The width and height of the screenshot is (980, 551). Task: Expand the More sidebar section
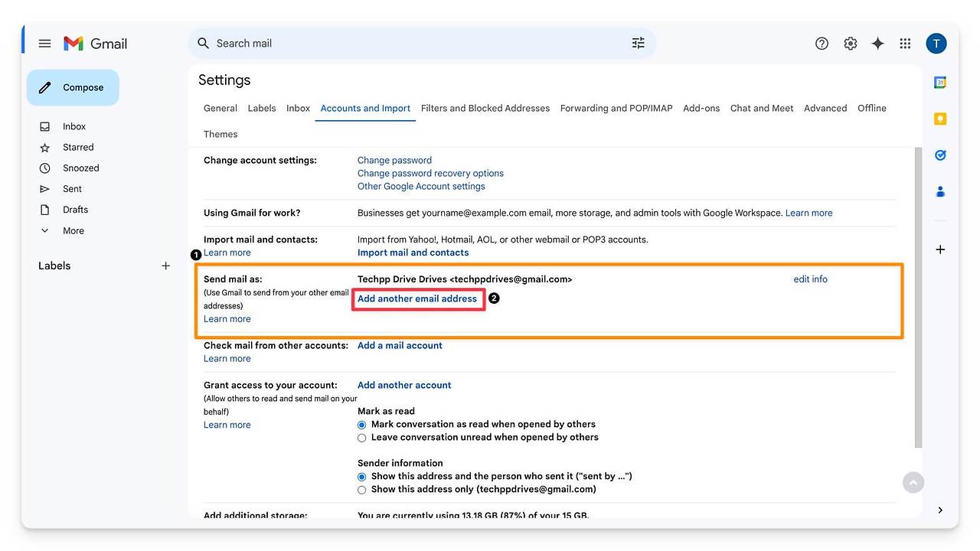(73, 230)
